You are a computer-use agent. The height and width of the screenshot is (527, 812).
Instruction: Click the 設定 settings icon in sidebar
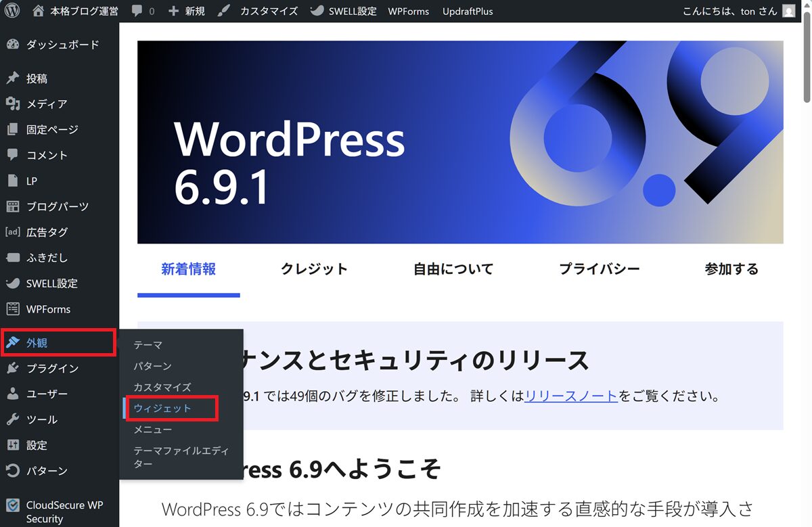pos(13,445)
